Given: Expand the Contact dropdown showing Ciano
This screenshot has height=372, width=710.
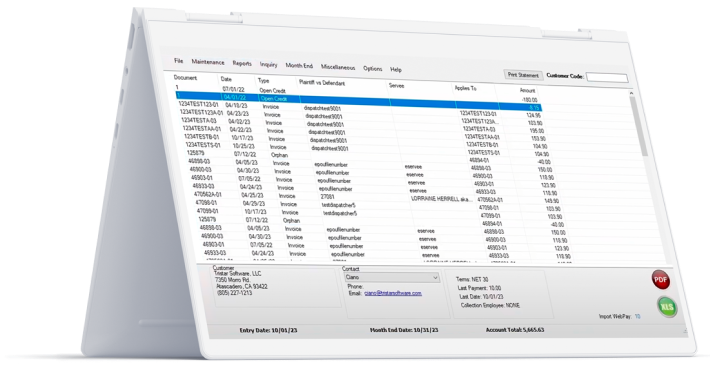Looking at the screenshot, I should [x=392, y=277].
